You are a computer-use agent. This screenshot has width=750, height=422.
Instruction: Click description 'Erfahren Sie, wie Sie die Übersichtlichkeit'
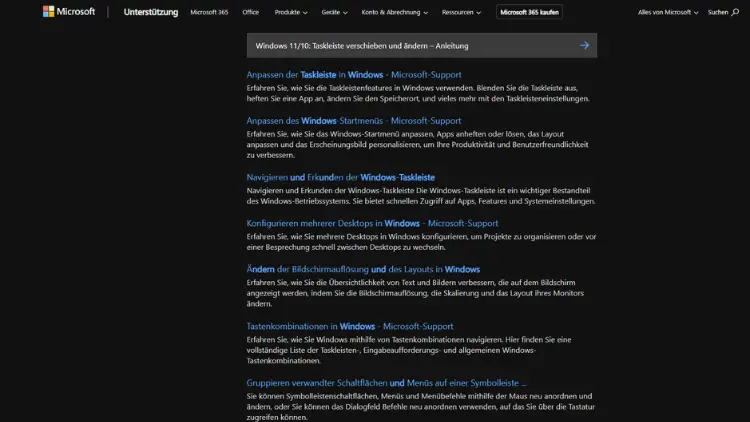tap(415, 293)
